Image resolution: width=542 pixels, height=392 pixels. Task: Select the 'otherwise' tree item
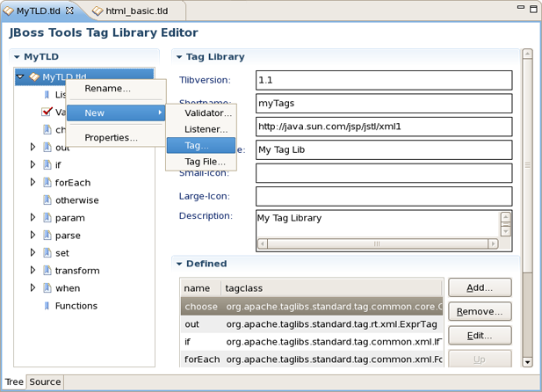[x=76, y=200]
